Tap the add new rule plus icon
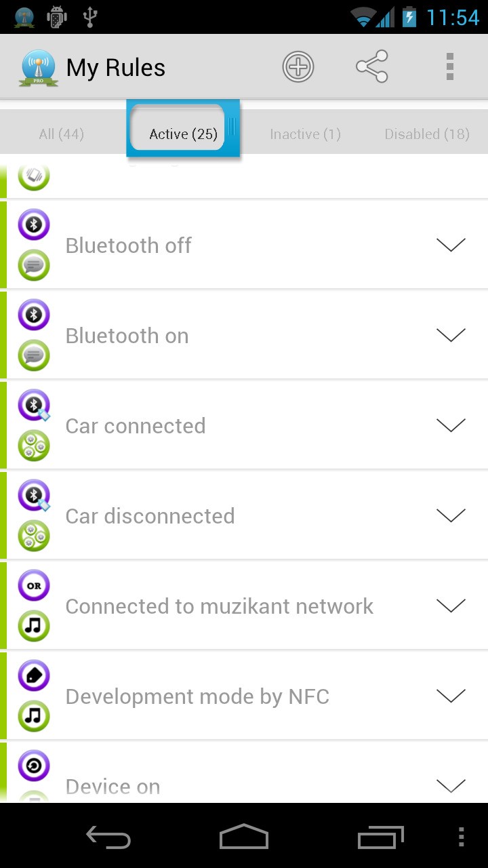Screen dimensions: 488x868 (298, 67)
